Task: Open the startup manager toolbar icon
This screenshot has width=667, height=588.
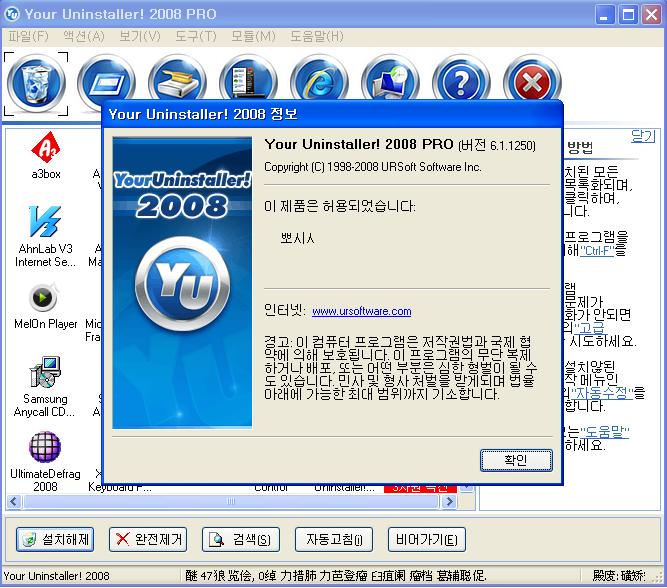Action: click(248, 78)
